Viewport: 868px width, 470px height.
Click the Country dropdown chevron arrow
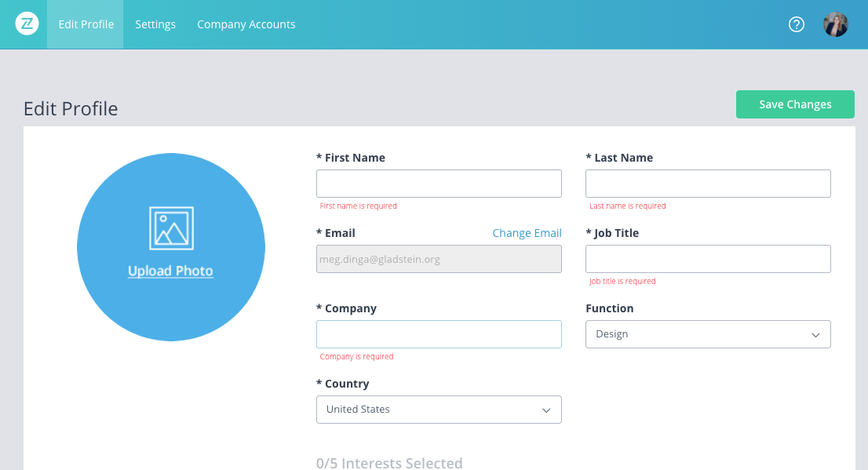546,410
